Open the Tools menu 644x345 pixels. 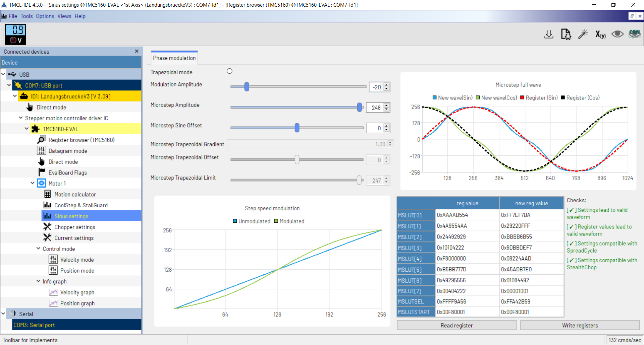(26, 16)
